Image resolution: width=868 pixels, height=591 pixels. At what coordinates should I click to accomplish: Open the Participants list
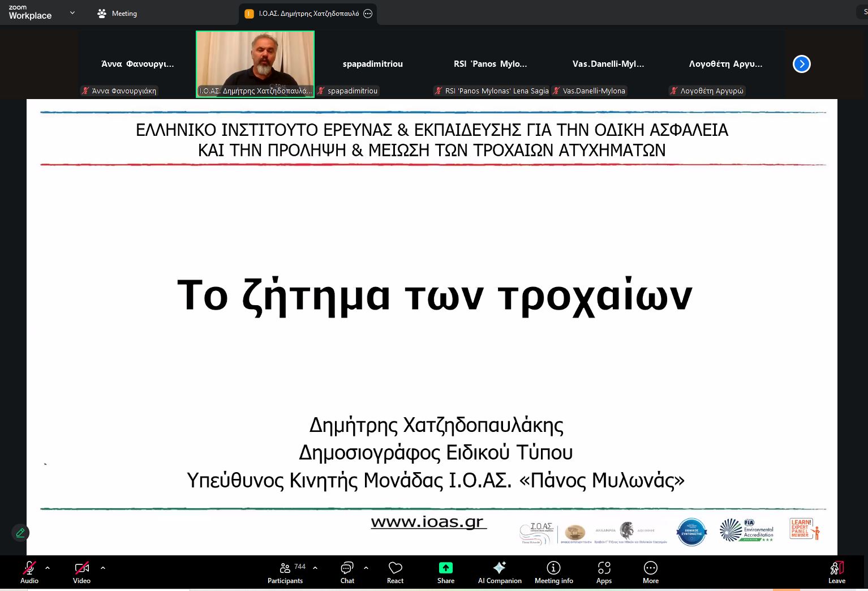286,572
